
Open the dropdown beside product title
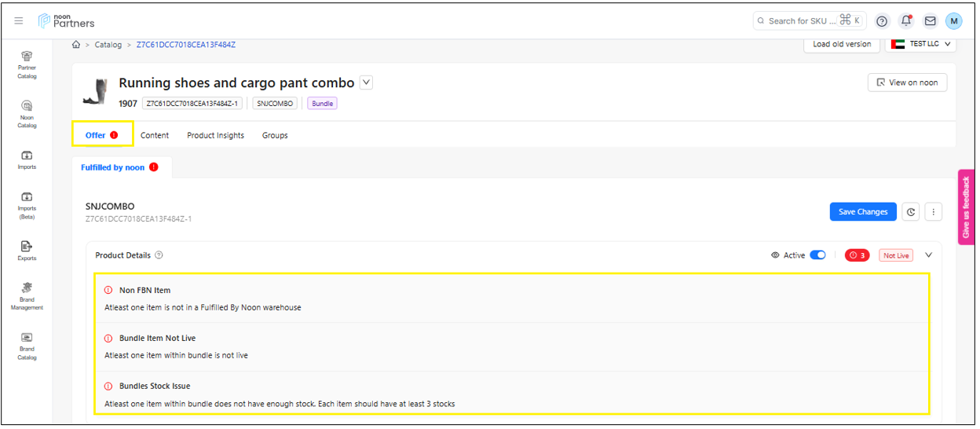(366, 82)
